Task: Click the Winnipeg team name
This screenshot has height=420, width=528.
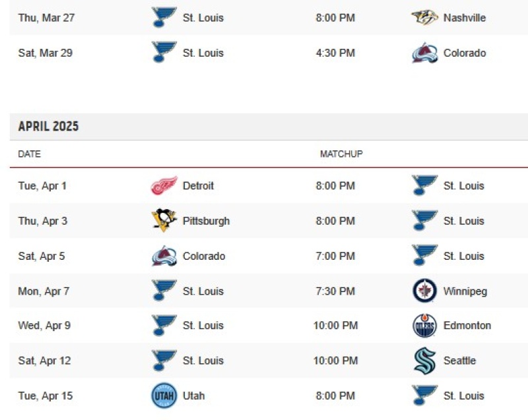Action: pyautogui.click(x=465, y=291)
